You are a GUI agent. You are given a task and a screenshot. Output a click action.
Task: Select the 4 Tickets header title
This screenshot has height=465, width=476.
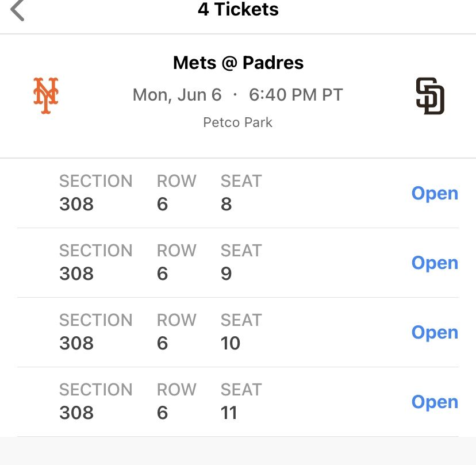[238, 9]
